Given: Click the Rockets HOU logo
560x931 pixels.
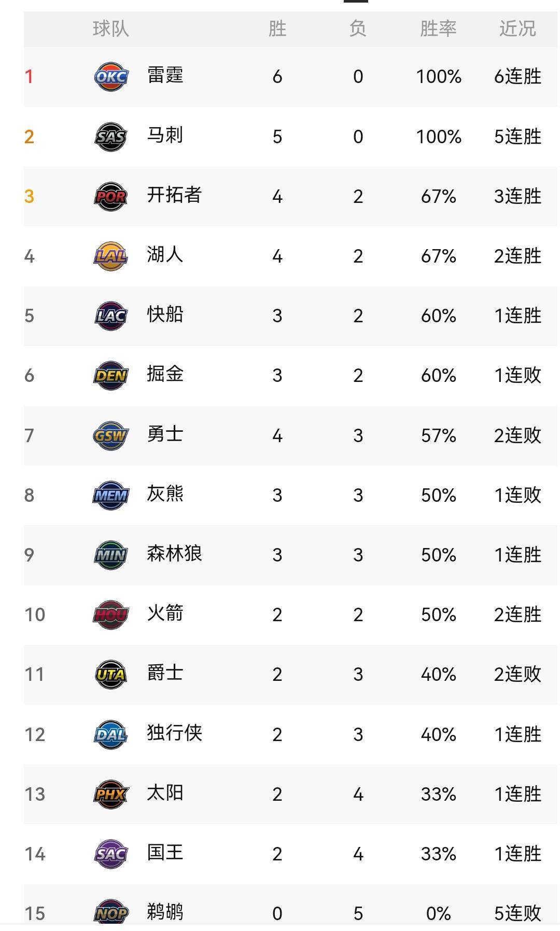Looking at the screenshot, I should pos(110,612).
